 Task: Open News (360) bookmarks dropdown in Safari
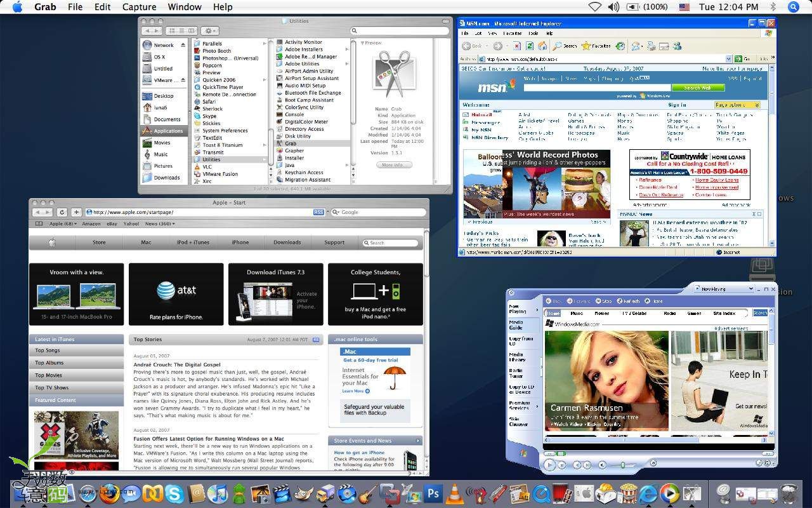point(160,224)
